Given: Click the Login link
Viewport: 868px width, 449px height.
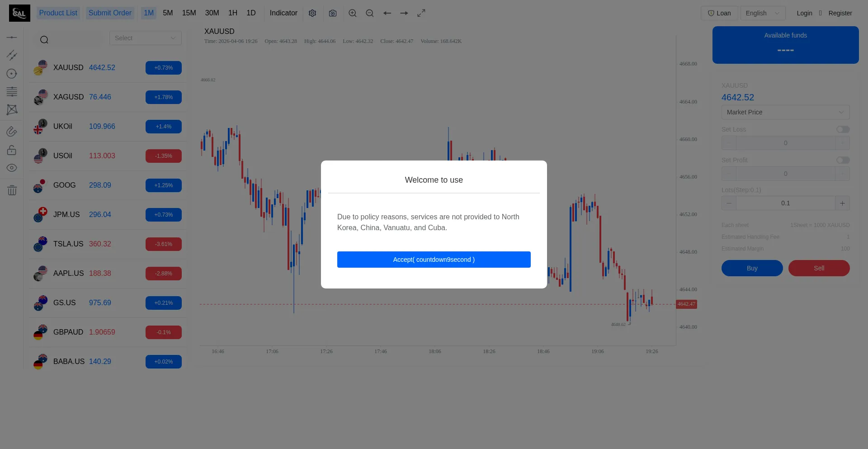Looking at the screenshot, I should [x=804, y=13].
